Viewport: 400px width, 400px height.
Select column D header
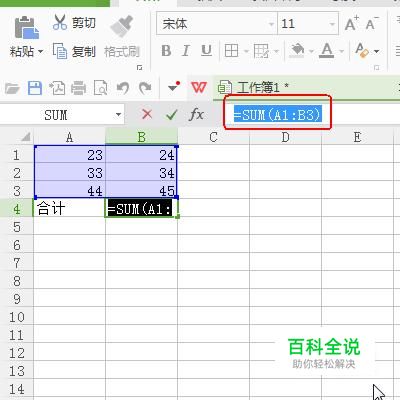(285, 137)
